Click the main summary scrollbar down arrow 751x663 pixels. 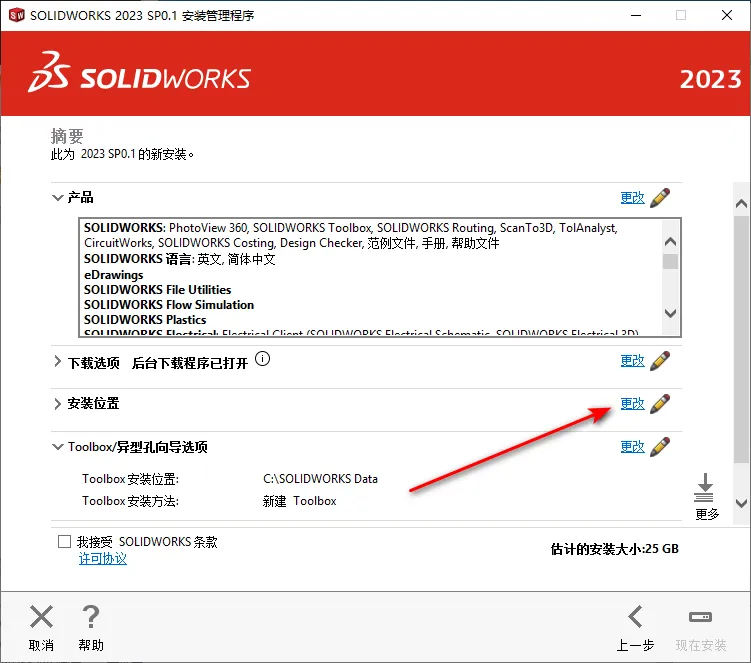click(741, 503)
